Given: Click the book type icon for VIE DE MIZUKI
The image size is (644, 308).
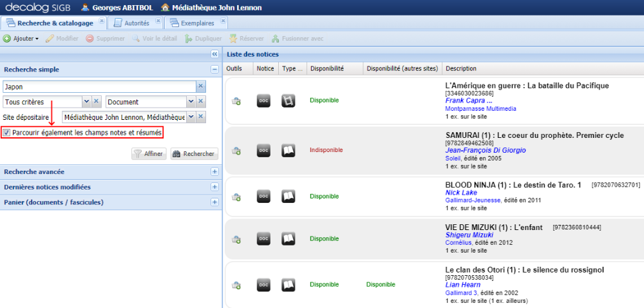Looking at the screenshot, I should [288, 238].
